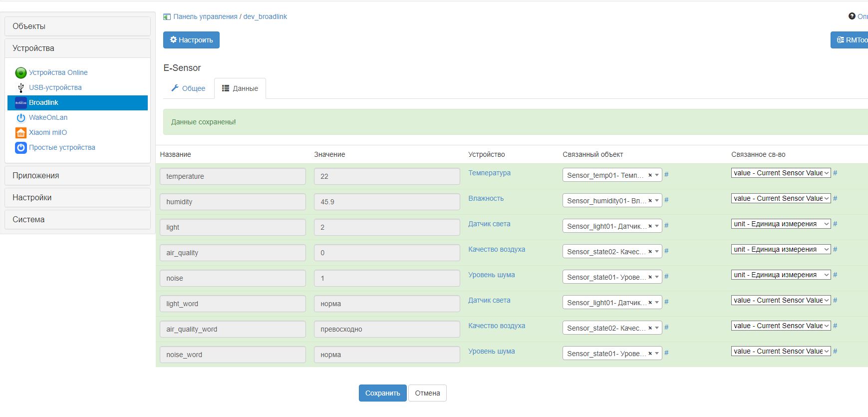Open Уровень шума link in the noise_word row
868x417 pixels.
click(491, 351)
